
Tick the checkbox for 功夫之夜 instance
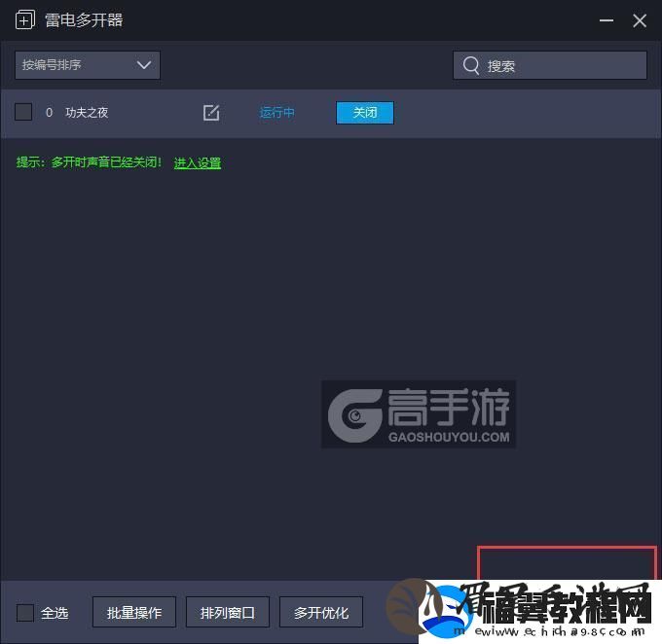[23, 112]
